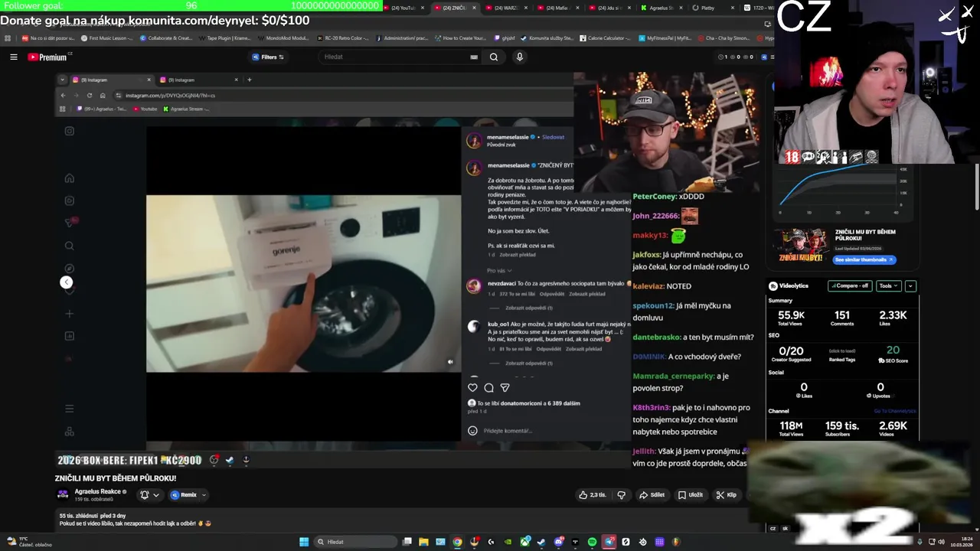The height and width of the screenshot is (551, 980).
Task: Share Instagram post paper-plane icon
Action: (x=505, y=388)
